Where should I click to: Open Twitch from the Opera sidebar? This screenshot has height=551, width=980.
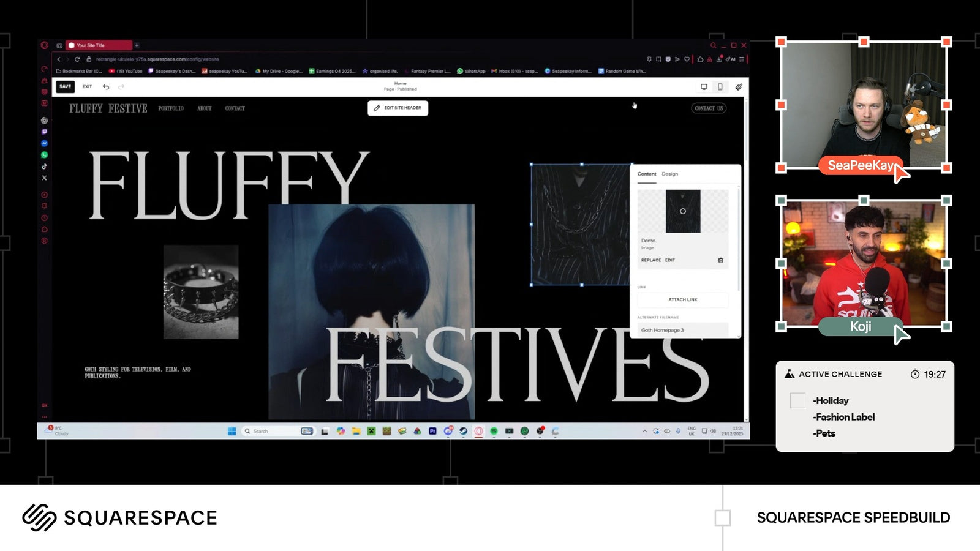[x=44, y=132]
